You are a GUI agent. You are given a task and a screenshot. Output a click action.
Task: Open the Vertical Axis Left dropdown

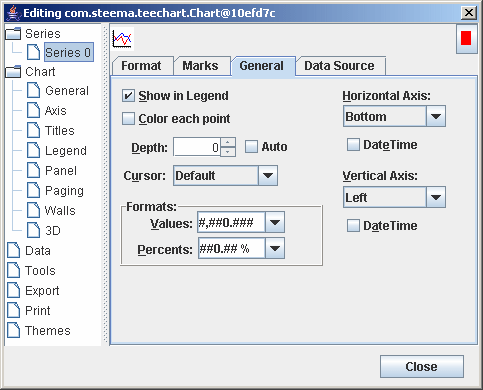[x=436, y=197]
